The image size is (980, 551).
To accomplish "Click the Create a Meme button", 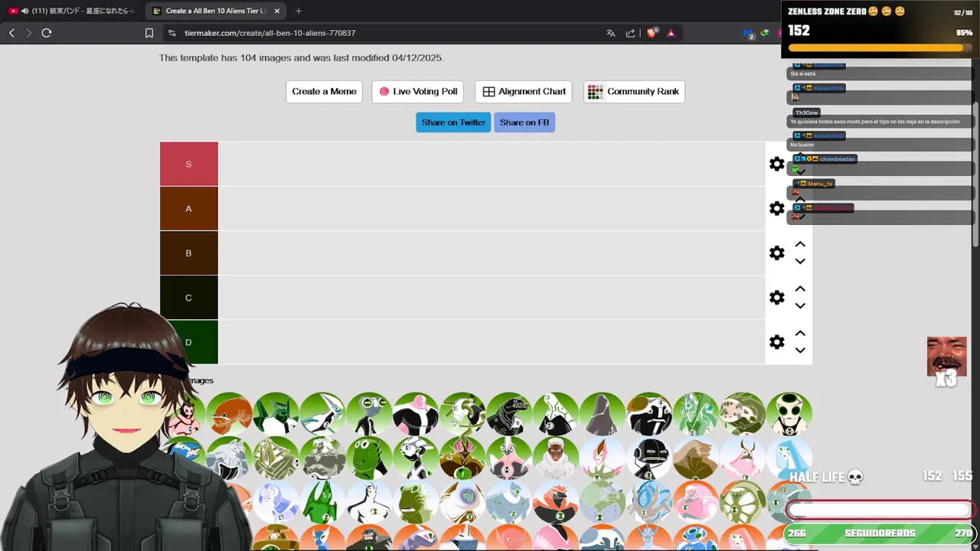I will (324, 92).
